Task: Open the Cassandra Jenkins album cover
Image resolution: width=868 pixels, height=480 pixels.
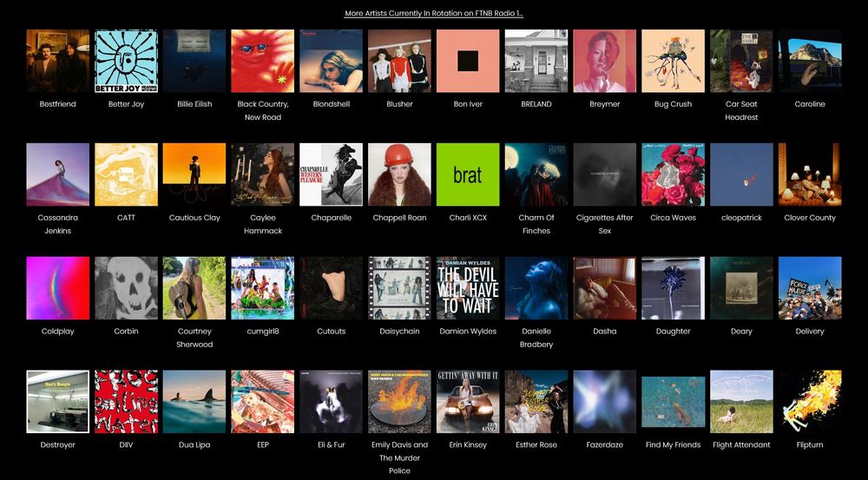Action: tap(57, 174)
